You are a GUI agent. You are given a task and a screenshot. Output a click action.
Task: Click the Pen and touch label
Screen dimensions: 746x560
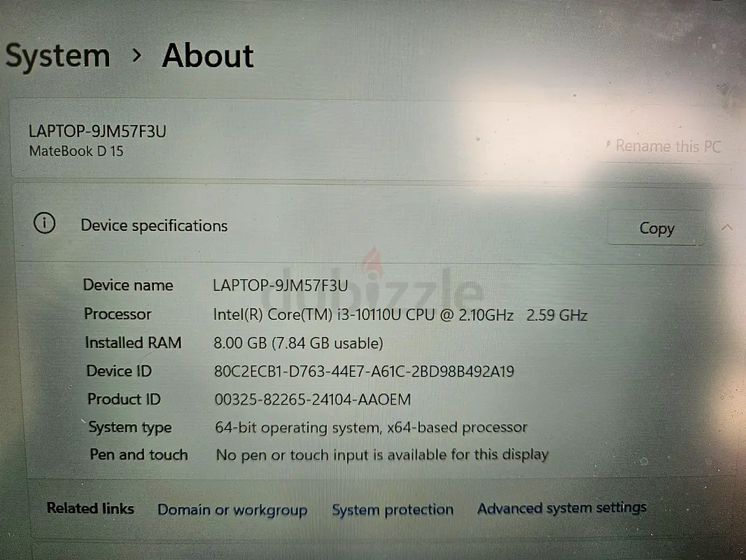(139, 455)
